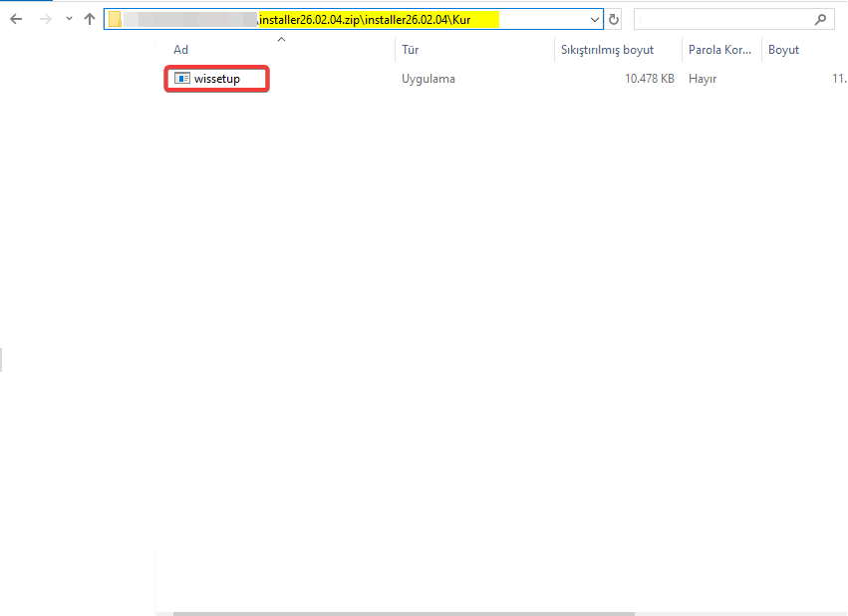The height and width of the screenshot is (616, 848).
Task: Refresh the current folder view
Action: point(614,19)
